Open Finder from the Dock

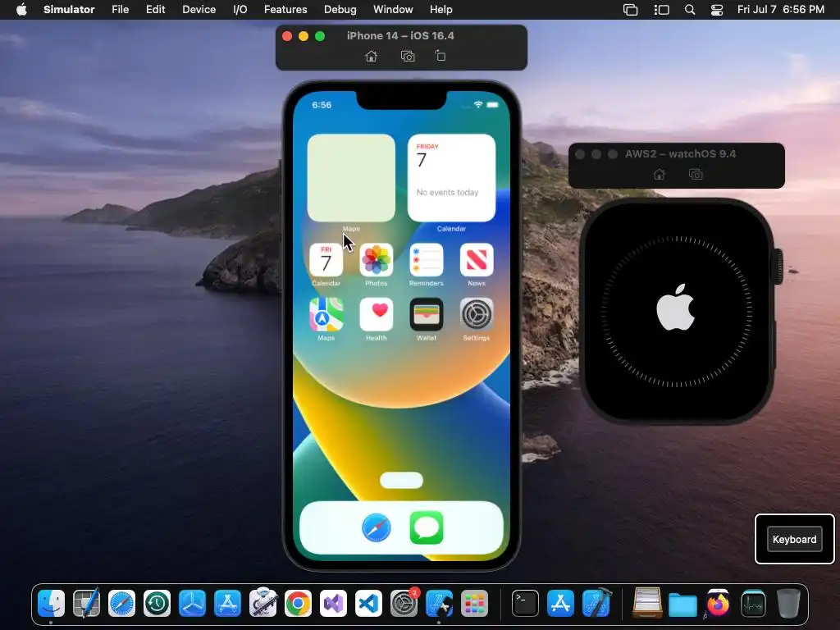[51, 604]
